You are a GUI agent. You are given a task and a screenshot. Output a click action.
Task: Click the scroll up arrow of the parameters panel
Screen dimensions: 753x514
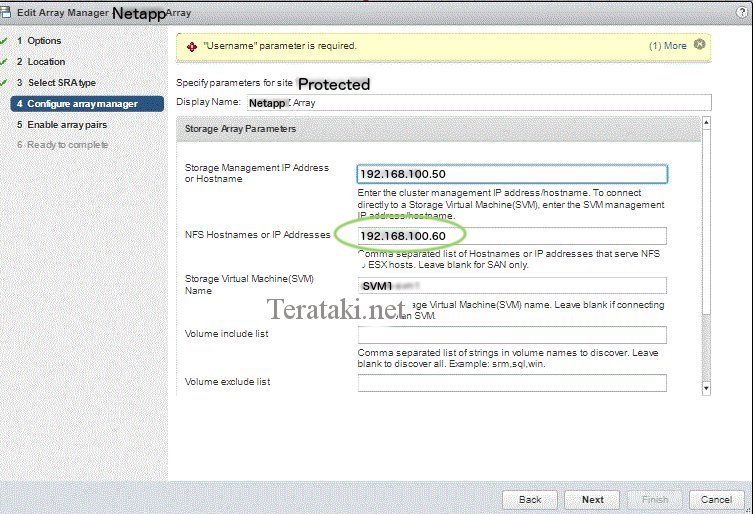pos(706,122)
